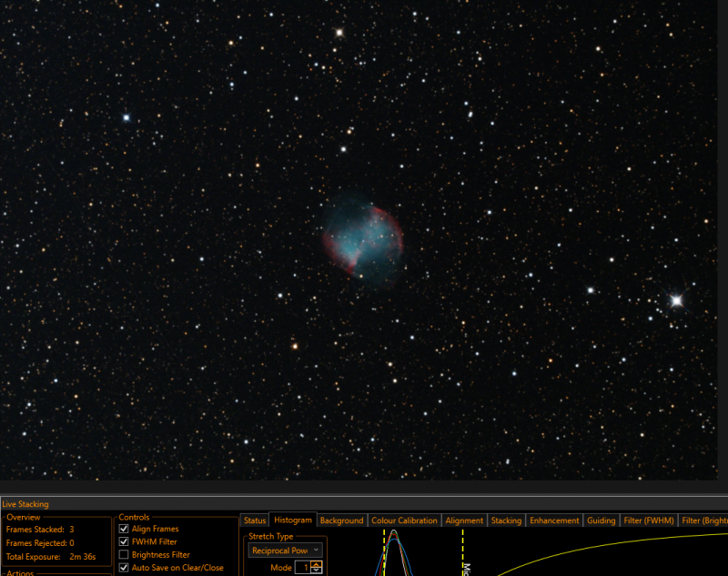Open the Guiding tab

tap(601, 520)
